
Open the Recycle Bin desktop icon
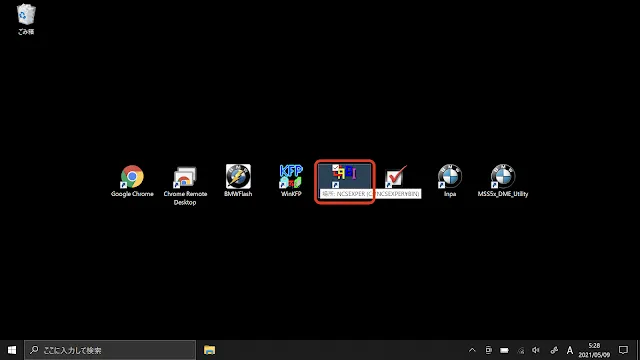[26, 19]
